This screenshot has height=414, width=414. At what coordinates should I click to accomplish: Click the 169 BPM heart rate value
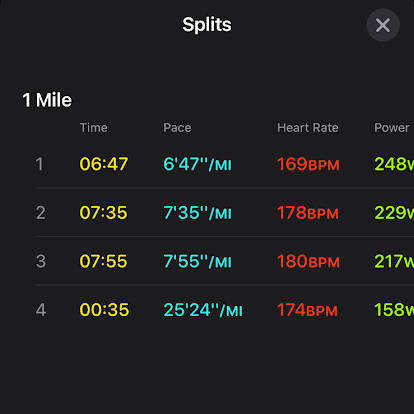coord(308,164)
